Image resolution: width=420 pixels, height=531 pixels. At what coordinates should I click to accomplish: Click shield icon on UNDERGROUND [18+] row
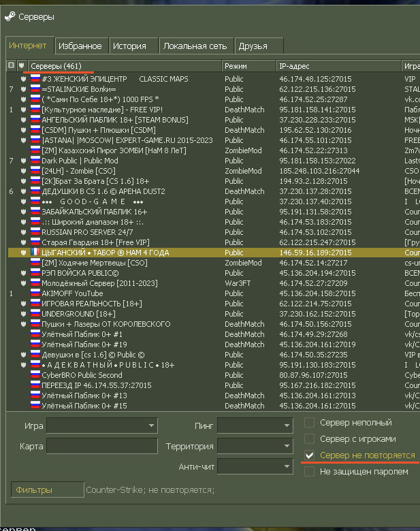coord(23,314)
